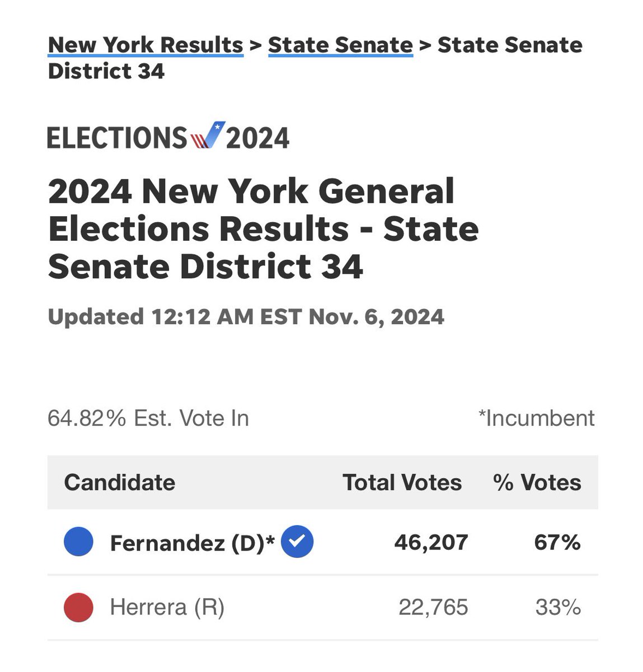Click the Total Votes column header
The height and width of the screenshot is (672, 643).
[x=402, y=482]
